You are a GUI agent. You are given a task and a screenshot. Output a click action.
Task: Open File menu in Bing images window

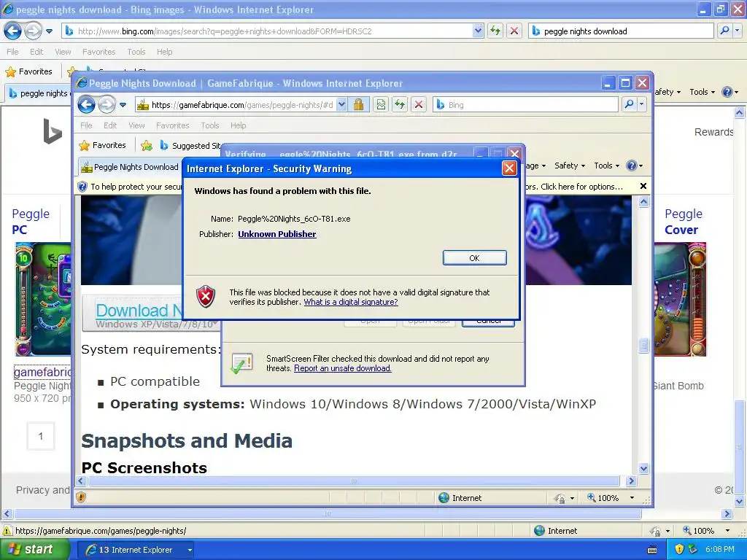tap(13, 52)
